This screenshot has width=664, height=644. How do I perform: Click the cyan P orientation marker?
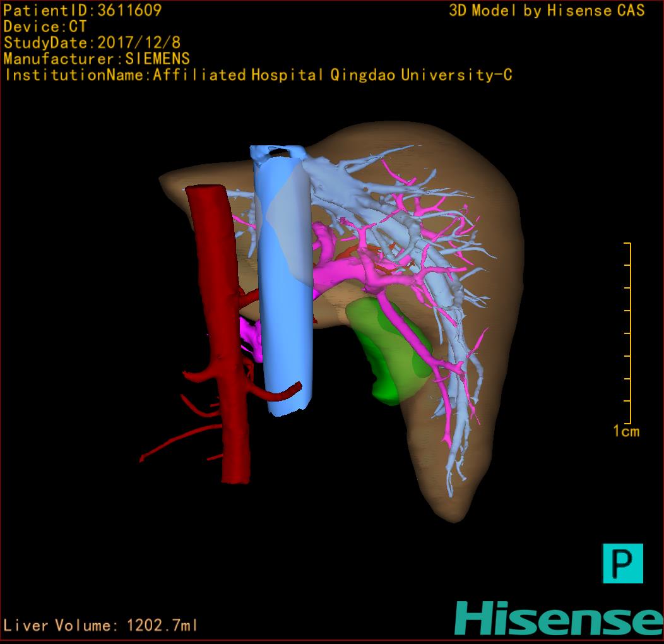[x=622, y=563]
